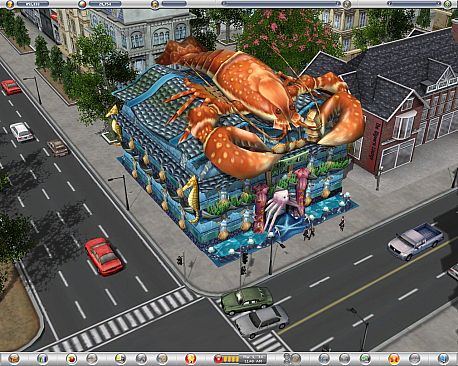Open the red and yellow trophy icon
458x366 pixels.
point(191,359)
